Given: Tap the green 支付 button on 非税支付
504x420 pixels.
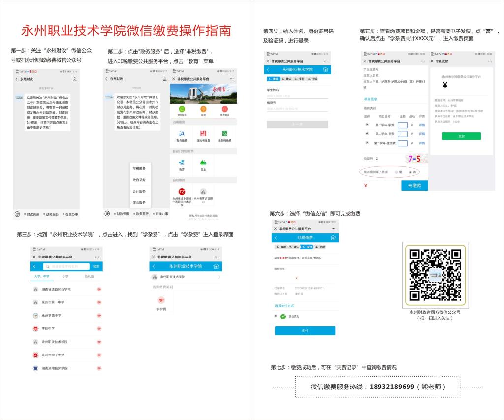Looking at the screenshot, I should [461, 136].
